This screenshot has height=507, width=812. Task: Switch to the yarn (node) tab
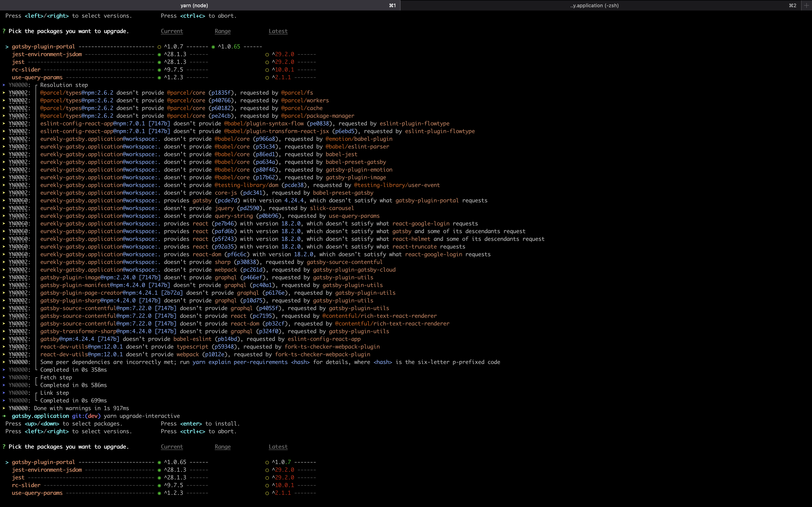click(x=195, y=5)
